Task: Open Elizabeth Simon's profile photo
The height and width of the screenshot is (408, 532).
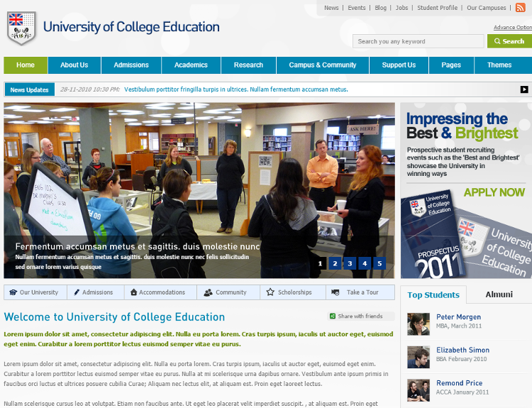Action: pyautogui.click(x=419, y=357)
